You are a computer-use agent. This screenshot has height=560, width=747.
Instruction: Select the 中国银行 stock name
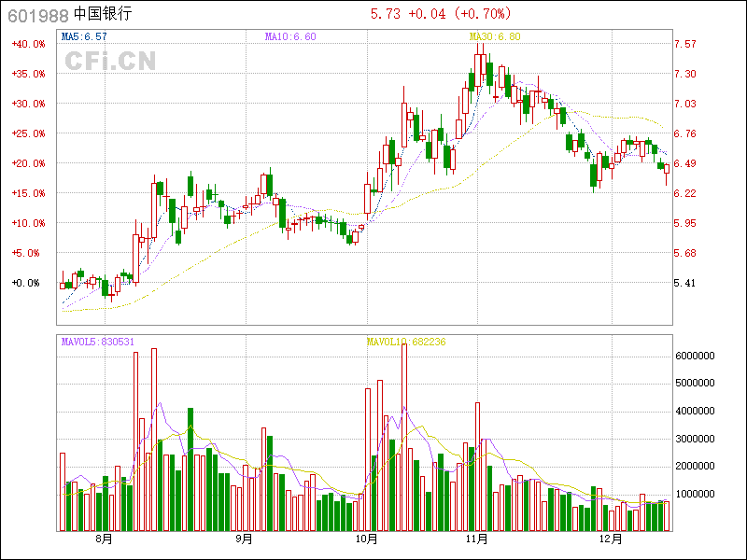click(x=103, y=15)
